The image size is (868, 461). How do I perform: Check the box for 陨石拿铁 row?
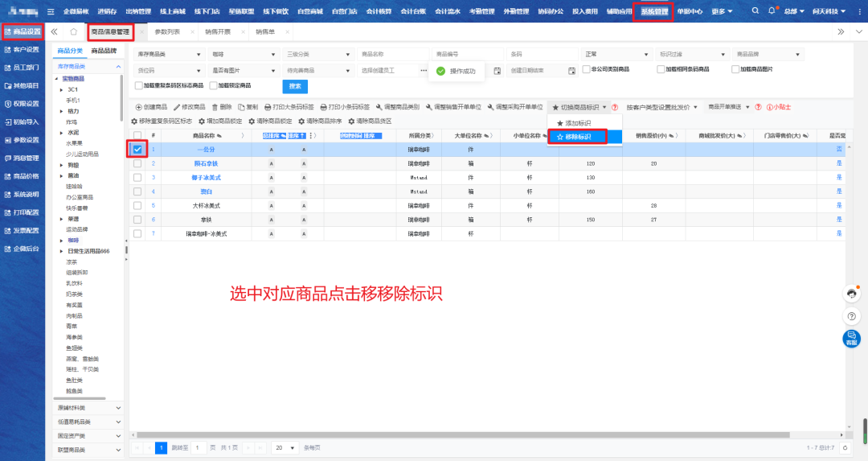coord(137,163)
